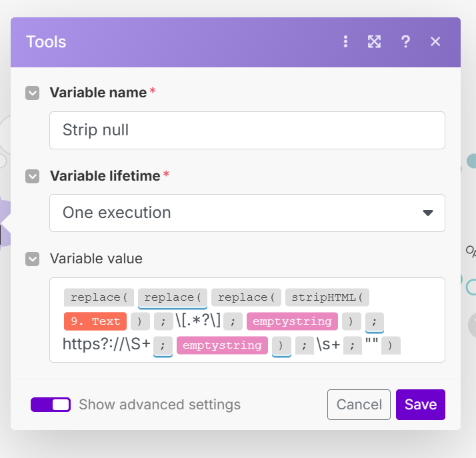Screen dimensions: 476x458
Task: Select the stripHTML( function token
Action: tap(327, 297)
